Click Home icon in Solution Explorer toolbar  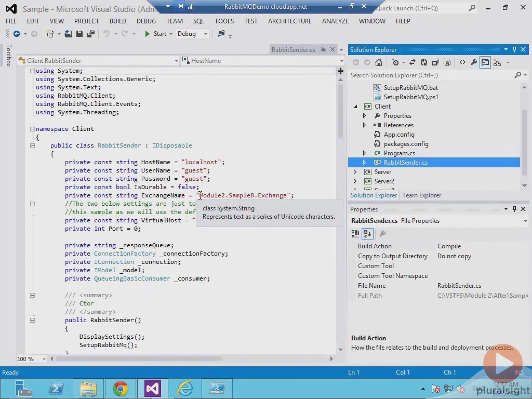coord(379,62)
